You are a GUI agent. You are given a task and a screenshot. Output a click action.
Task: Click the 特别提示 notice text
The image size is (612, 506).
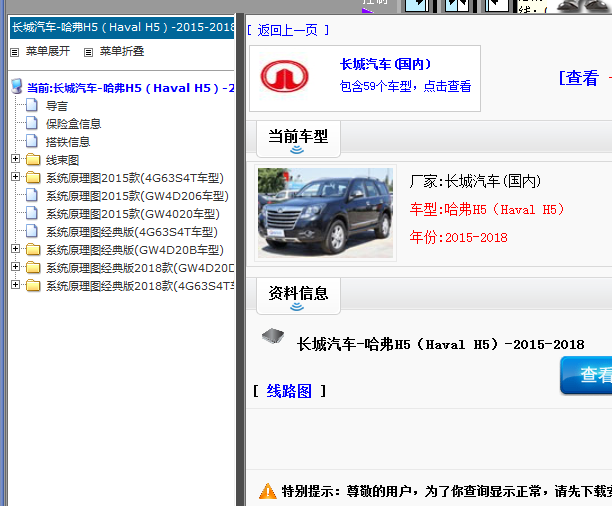click(x=447, y=491)
